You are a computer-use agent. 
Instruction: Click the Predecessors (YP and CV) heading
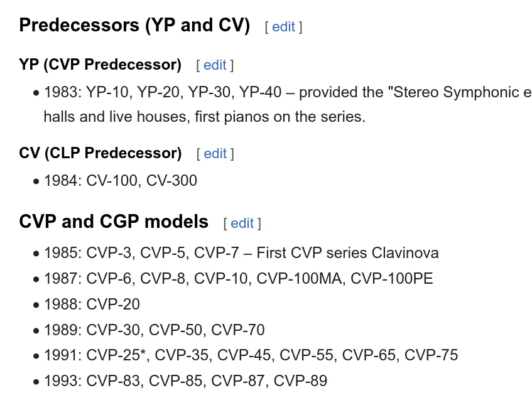[134, 26]
